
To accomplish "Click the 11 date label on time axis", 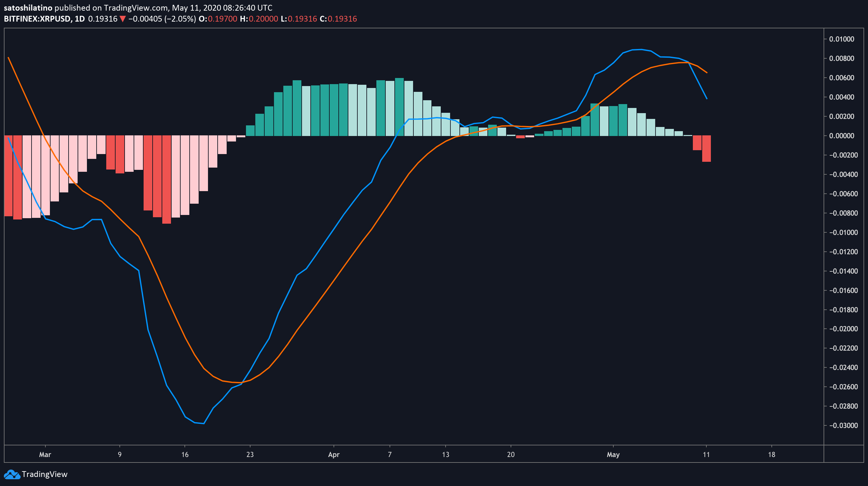I will (x=706, y=455).
